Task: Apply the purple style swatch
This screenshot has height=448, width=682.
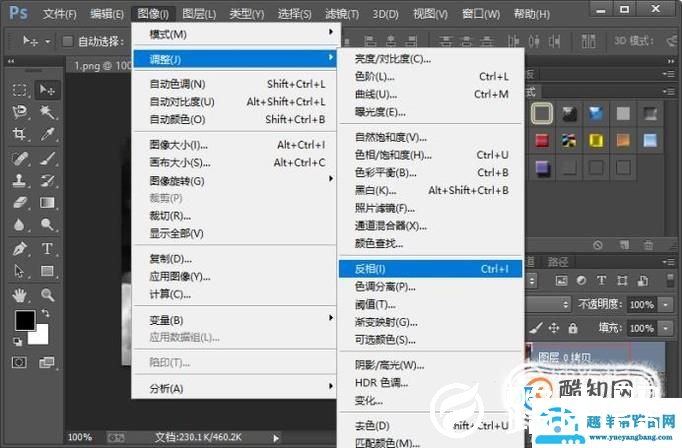Action: (x=542, y=168)
